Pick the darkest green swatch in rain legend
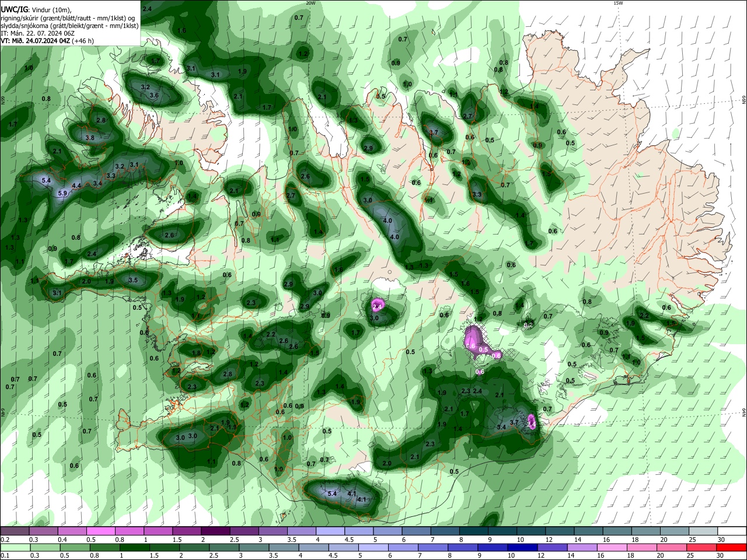 click(x=134, y=548)
